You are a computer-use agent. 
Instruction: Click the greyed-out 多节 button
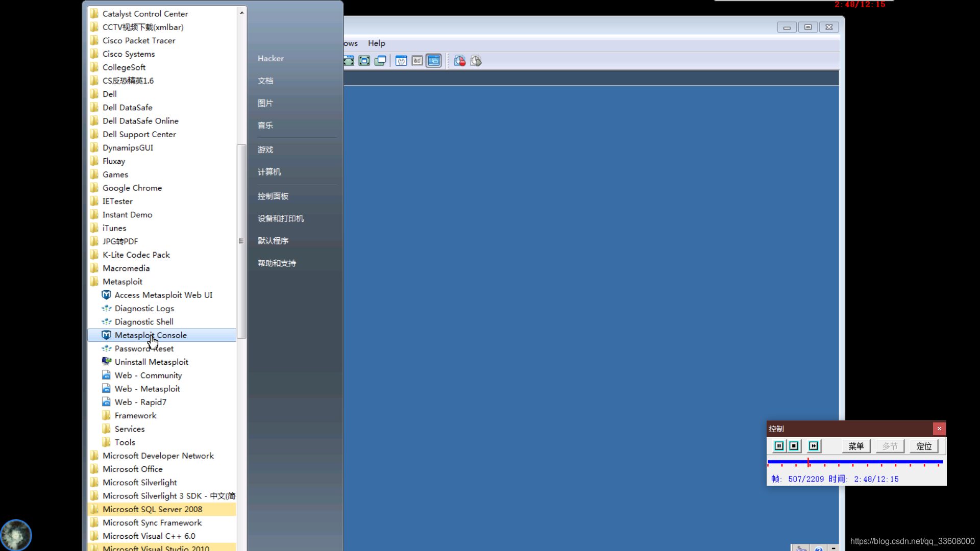point(890,446)
